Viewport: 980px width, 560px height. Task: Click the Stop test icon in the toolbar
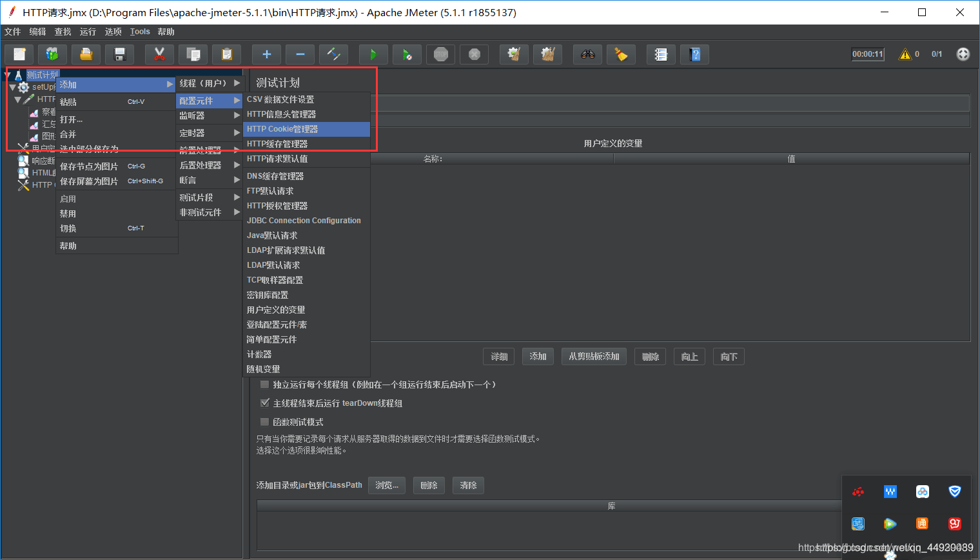coord(440,54)
